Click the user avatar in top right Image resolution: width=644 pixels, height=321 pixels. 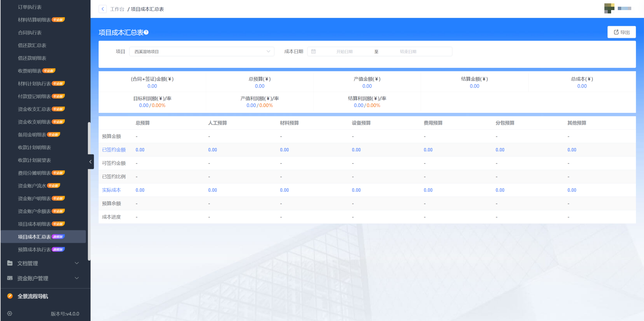609,8
